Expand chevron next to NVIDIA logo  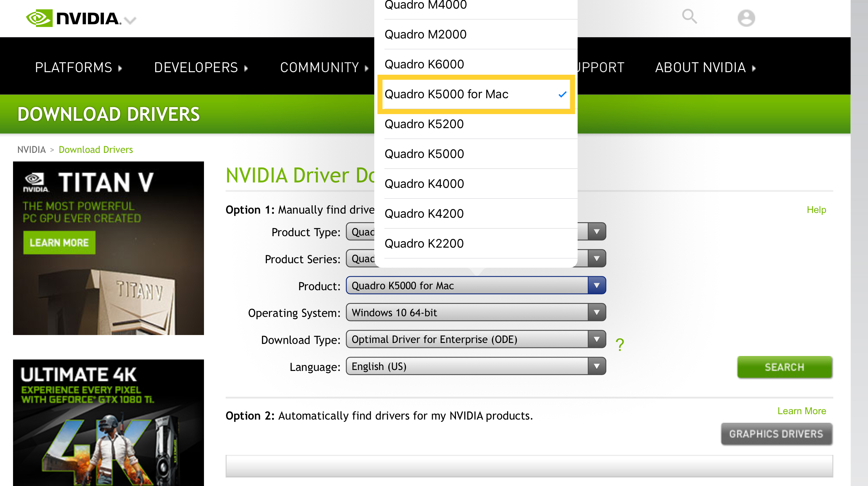tap(130, 21)
